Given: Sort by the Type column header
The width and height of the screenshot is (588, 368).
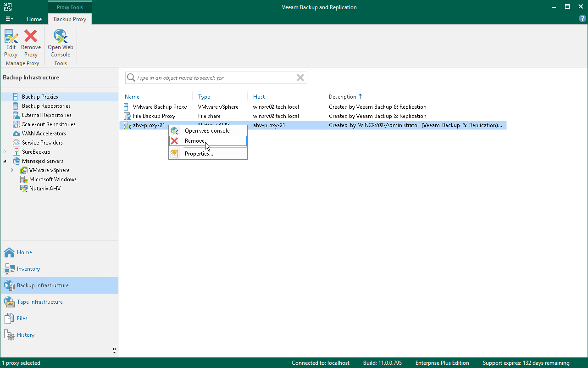Looking at the screenshot, I should tap(204, 97).
